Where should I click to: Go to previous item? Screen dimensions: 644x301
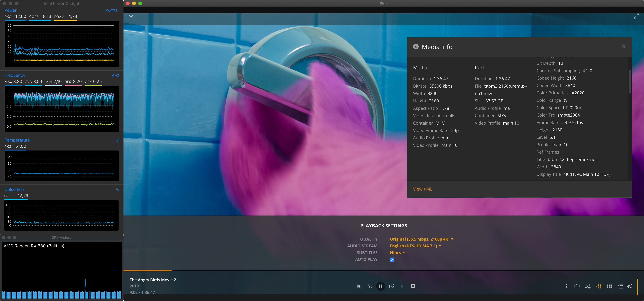[358, 286]
